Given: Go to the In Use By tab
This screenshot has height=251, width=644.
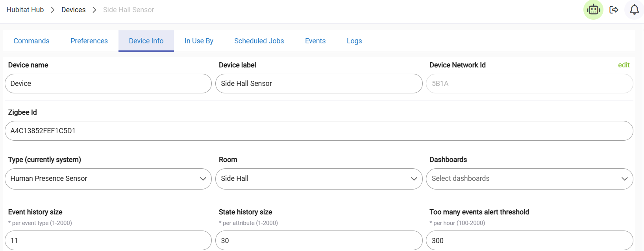Looking at the screenshot, I should (199, 41).
